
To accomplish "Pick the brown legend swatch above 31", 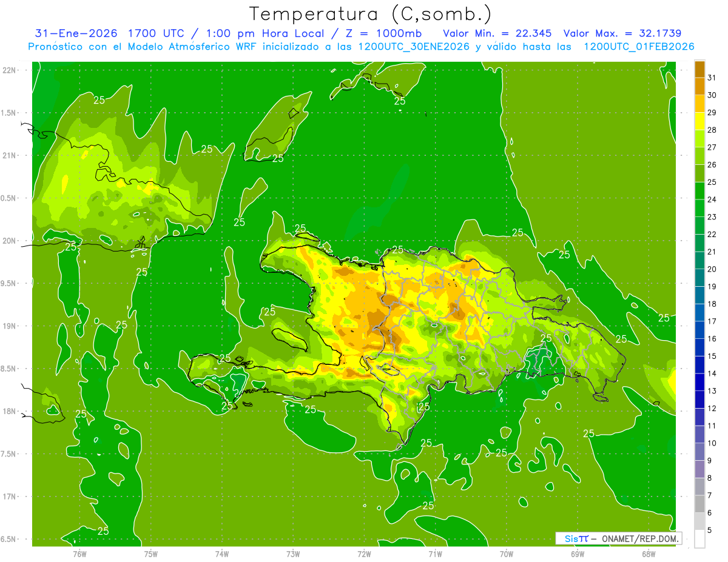I will [x=699, y=69].
